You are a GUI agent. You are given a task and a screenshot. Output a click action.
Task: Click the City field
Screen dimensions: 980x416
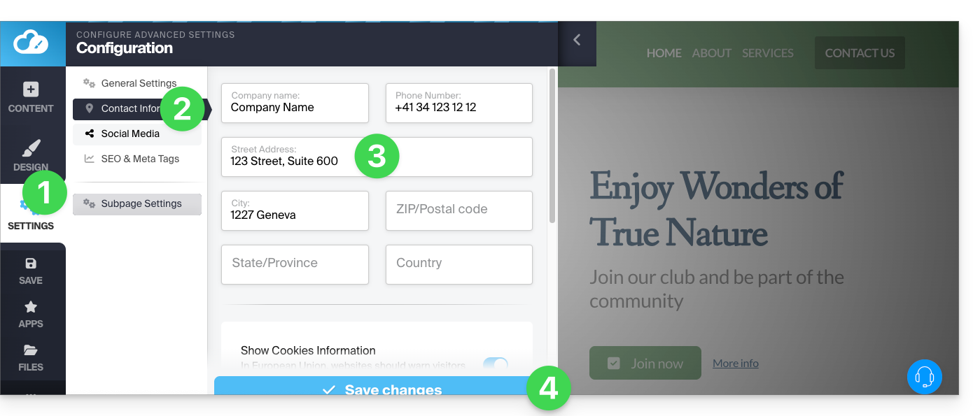coord(295,210)
